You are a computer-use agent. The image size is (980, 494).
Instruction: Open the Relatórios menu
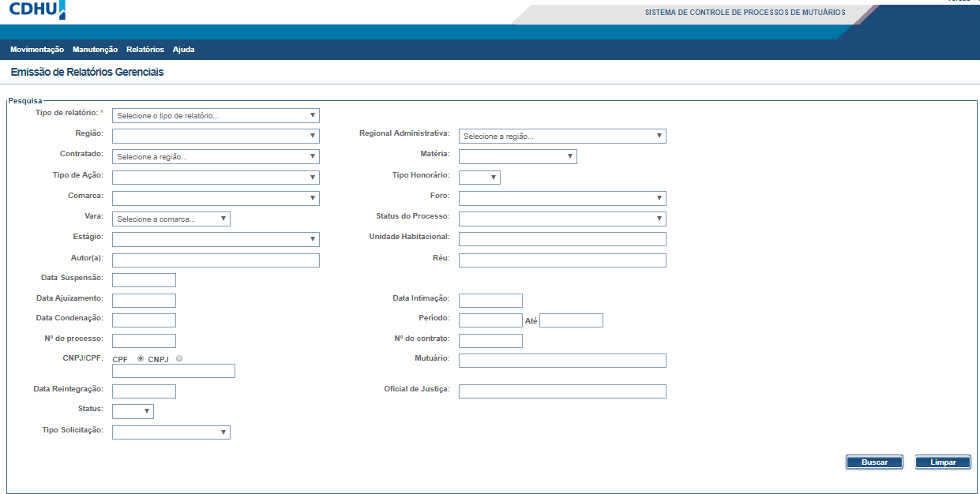tap(145, 50)
